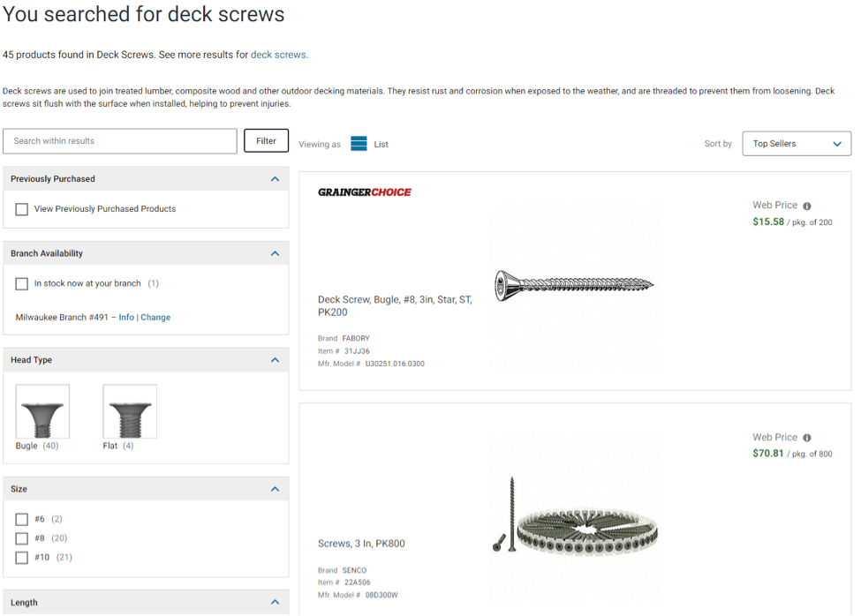The width and height of the screenshot is (861, 616).
Task: Open the Top Sellers sort dropdown
Action: [797, 144]
